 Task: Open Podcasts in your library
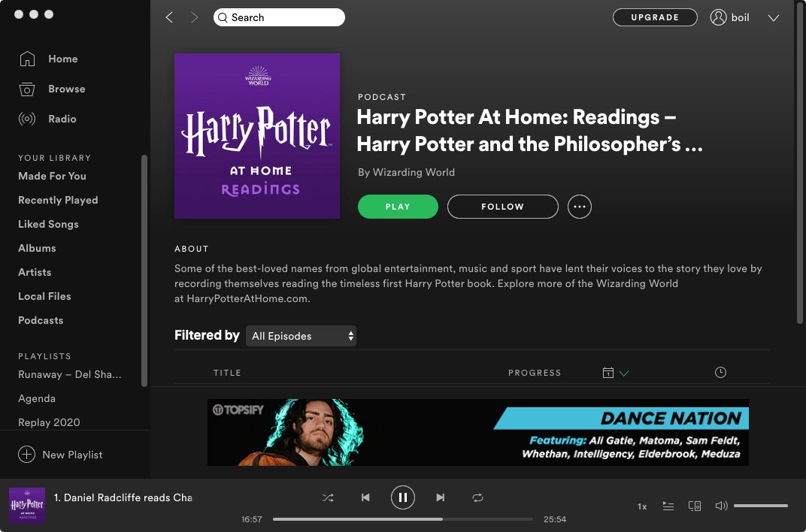point(41,320)
